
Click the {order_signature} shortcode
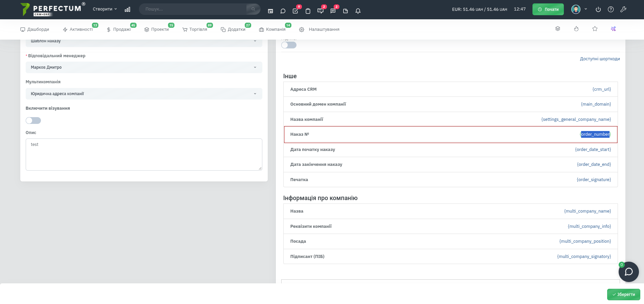[594, 180]
